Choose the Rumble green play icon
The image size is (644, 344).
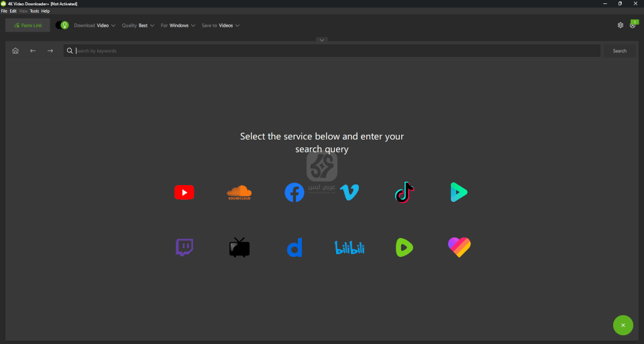pyautogui.click(x=404, y=247)
